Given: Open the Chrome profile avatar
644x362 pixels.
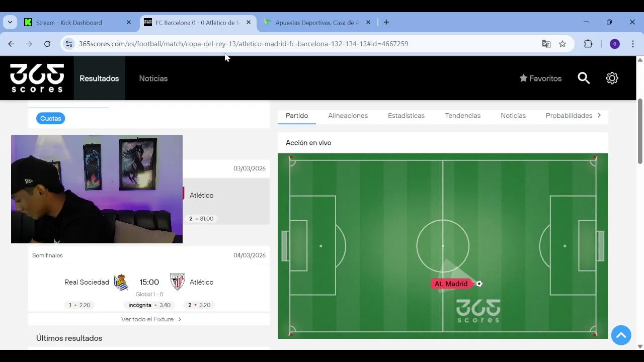Looking at the screenshot, I should 615,44.
